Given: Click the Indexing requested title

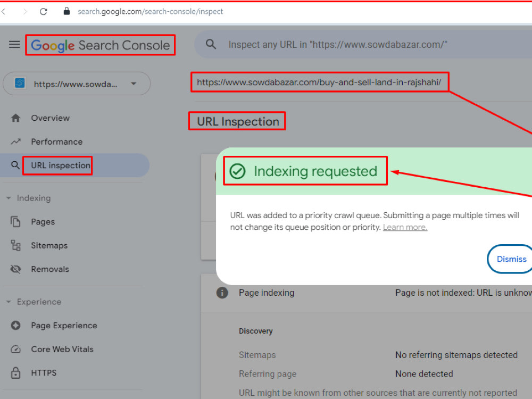Looking at the screenshot, I should coord(315,171).
